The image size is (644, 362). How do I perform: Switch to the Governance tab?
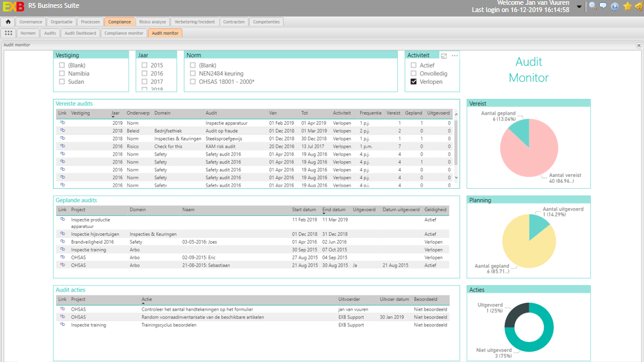[x=31, y=22]
